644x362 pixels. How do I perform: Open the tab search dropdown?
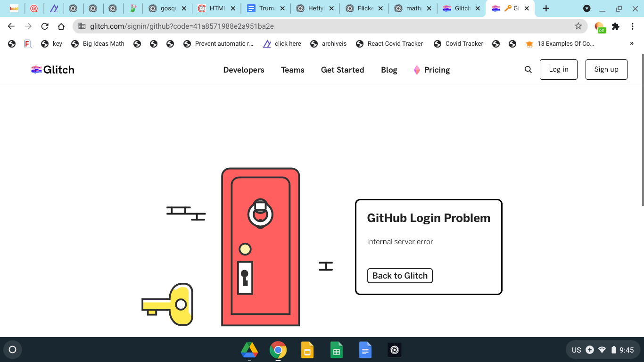pos(587,8)
